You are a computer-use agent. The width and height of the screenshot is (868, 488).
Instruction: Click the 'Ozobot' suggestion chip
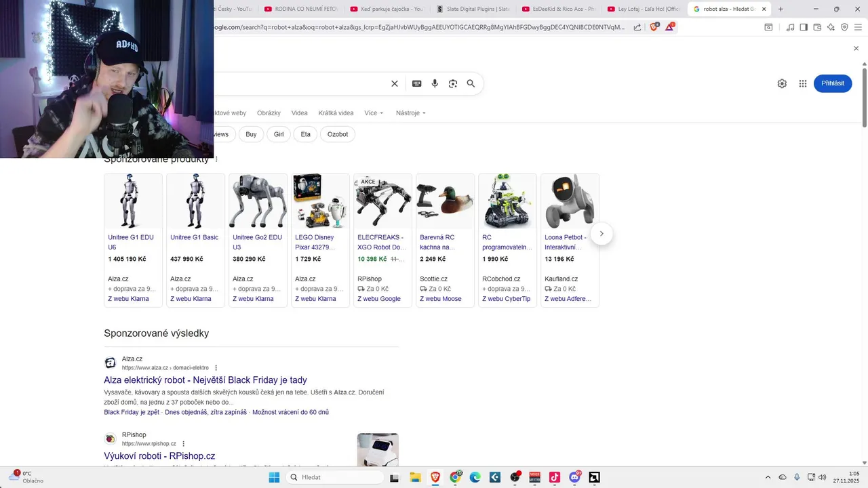(338, 134)
